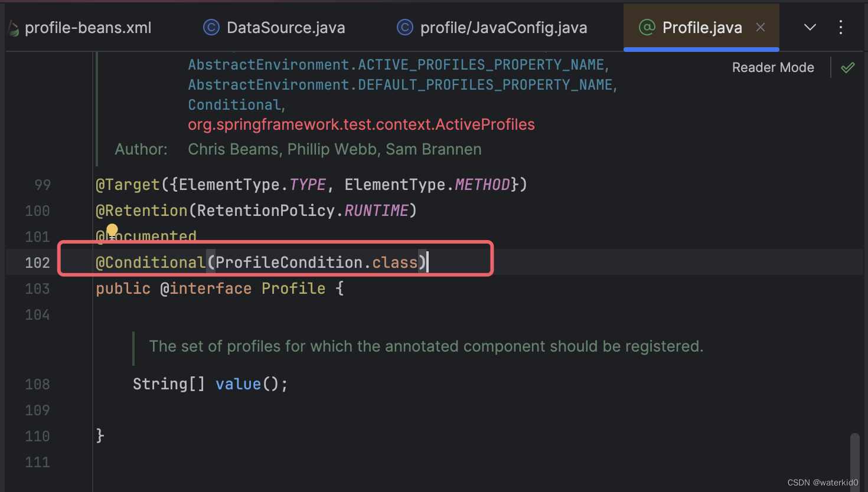This screenshot has height=492, width=868.
Task: Click the value() method on line 108
Action: click(238, 384)
